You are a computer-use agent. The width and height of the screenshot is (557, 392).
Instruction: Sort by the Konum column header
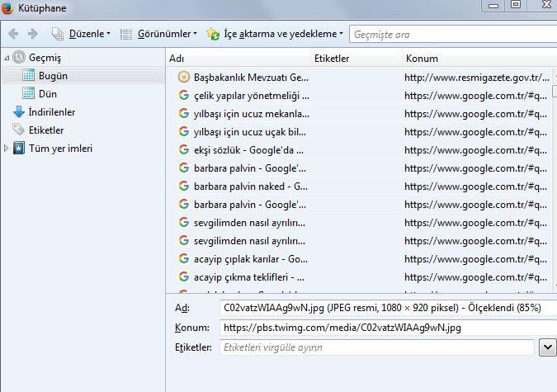pyautogui.click(x=479, y=59)
